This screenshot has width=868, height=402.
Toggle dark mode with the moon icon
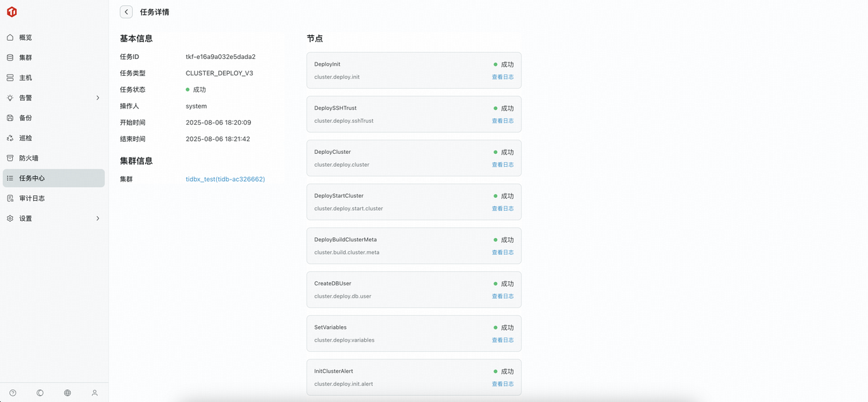[40, 393]
